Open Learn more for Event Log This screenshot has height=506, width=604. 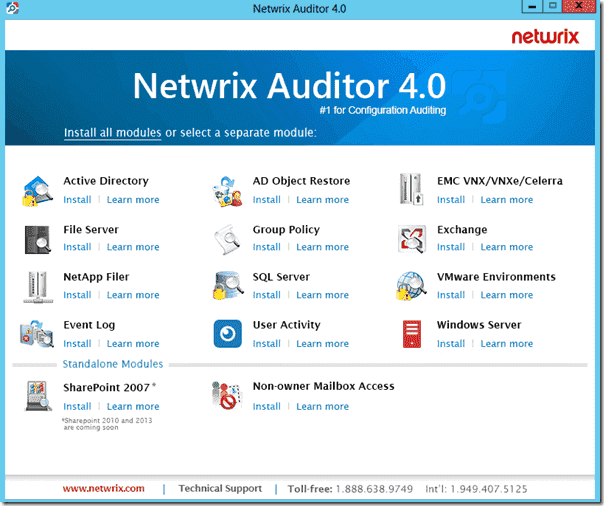[133, 343]
